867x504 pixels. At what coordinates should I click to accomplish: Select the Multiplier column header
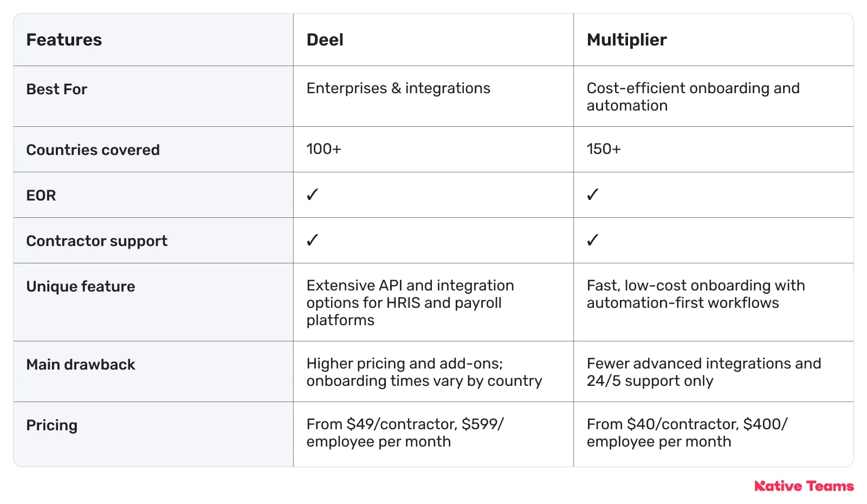[x=627, y=40]
